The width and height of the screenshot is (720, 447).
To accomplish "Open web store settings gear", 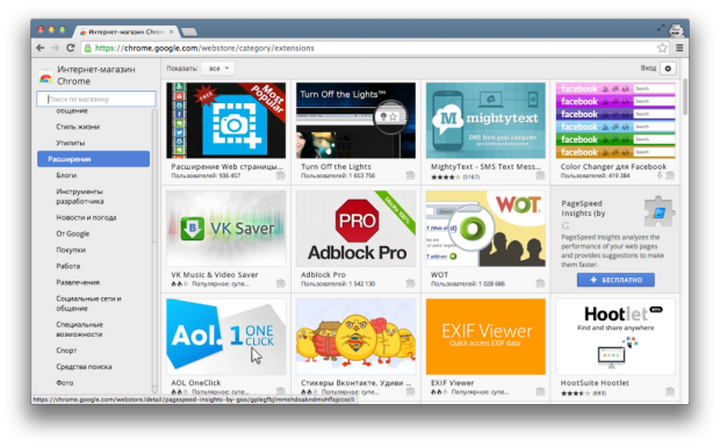I will (x=668, y=68).
